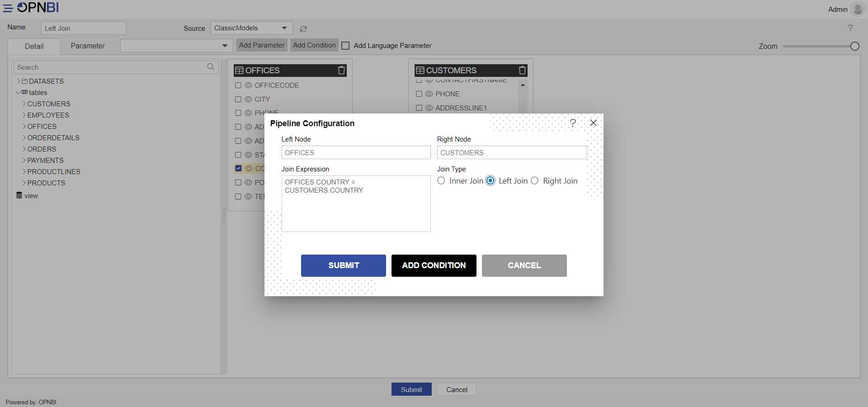Image resolution: width=868 pixels, height=407 pixels.
Task: Open the page help question mark icon
Action: (x=850, y=28)
